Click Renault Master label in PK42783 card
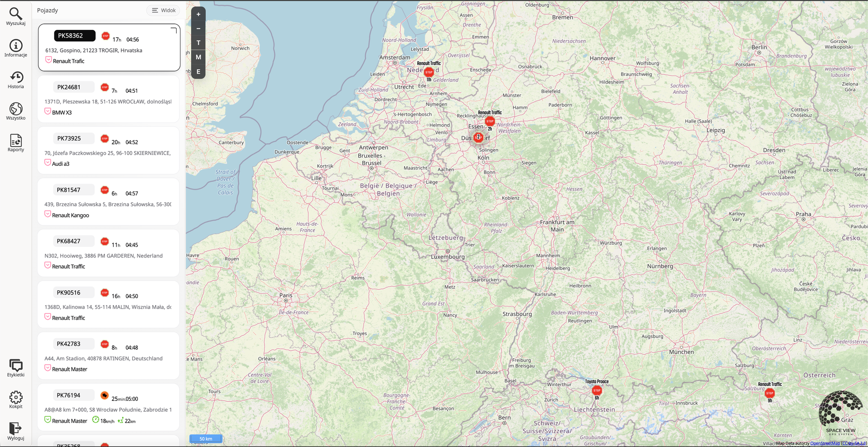The height and width of the screenshot is (447, 868). (x=70, y=369)
